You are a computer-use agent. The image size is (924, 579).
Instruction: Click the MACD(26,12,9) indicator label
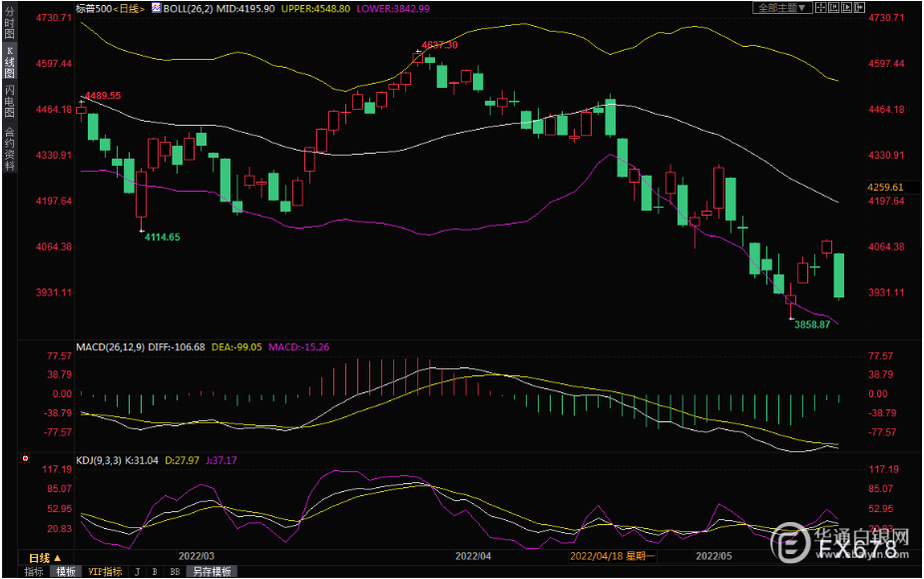(110, 346)
